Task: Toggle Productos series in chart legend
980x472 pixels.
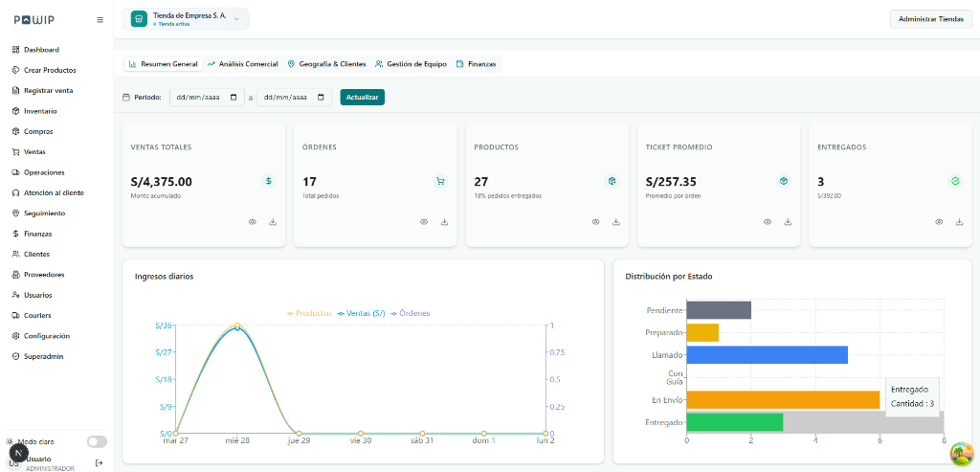Action: coord(309,312)
